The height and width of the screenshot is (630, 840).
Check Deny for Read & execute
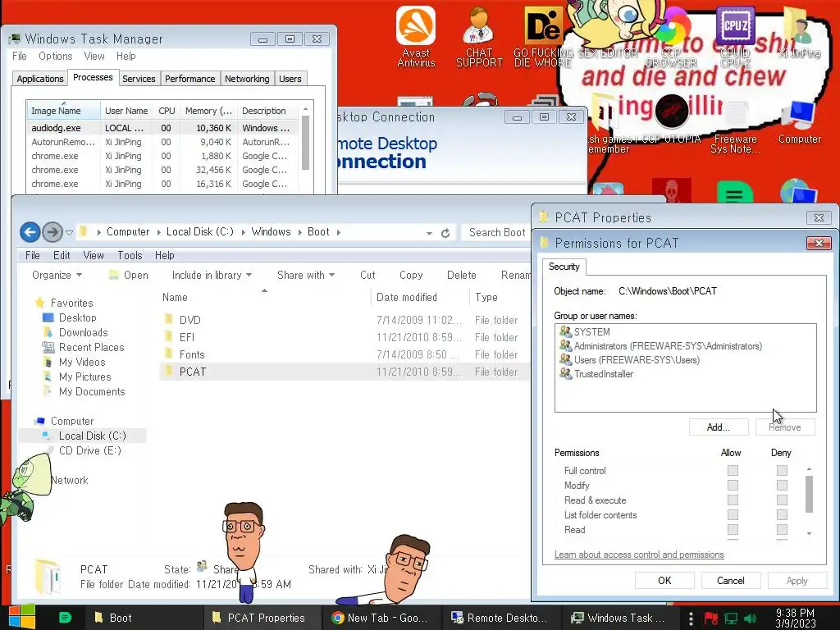(782, 500)
